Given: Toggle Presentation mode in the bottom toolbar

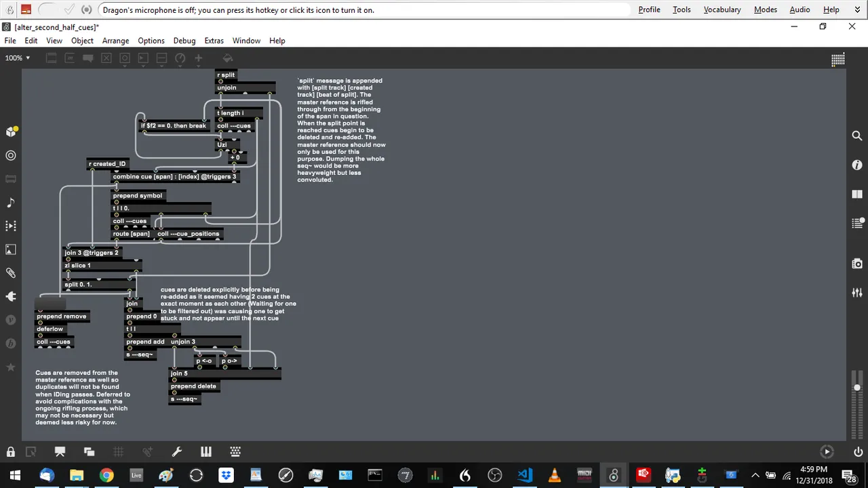Looking at the screenshot, I should 60,452.
